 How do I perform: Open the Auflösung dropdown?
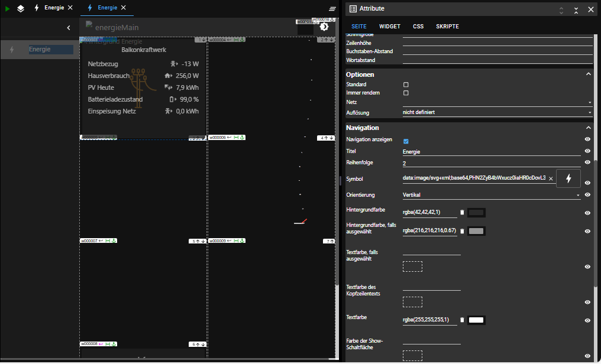(x=497, y=112)
